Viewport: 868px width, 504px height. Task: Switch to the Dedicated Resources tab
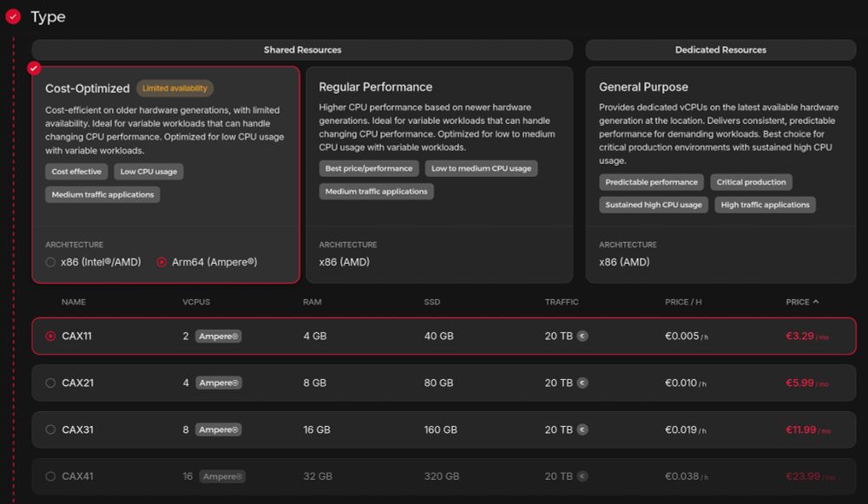[x=720, y=49]
